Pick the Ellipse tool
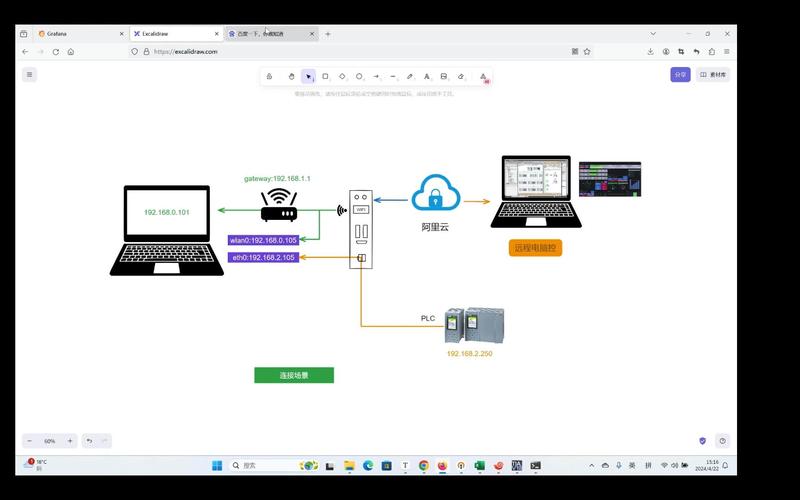800x500 pixels. (x=359, y=76)
